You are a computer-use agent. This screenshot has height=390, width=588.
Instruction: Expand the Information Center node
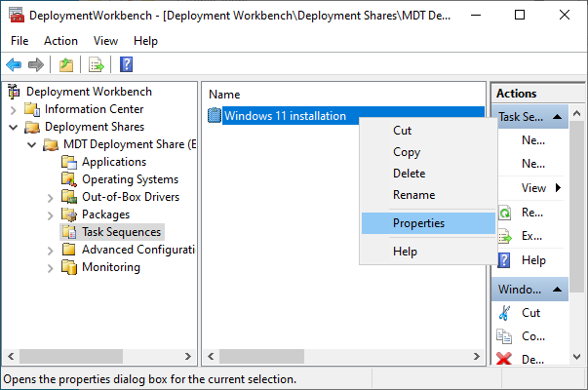(x=14, y=110)
